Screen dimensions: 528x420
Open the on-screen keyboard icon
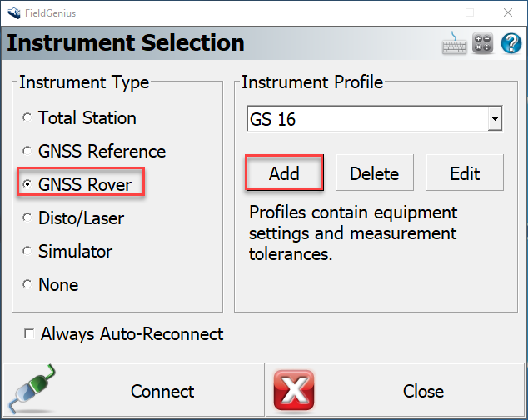click(x=454, y=43)
